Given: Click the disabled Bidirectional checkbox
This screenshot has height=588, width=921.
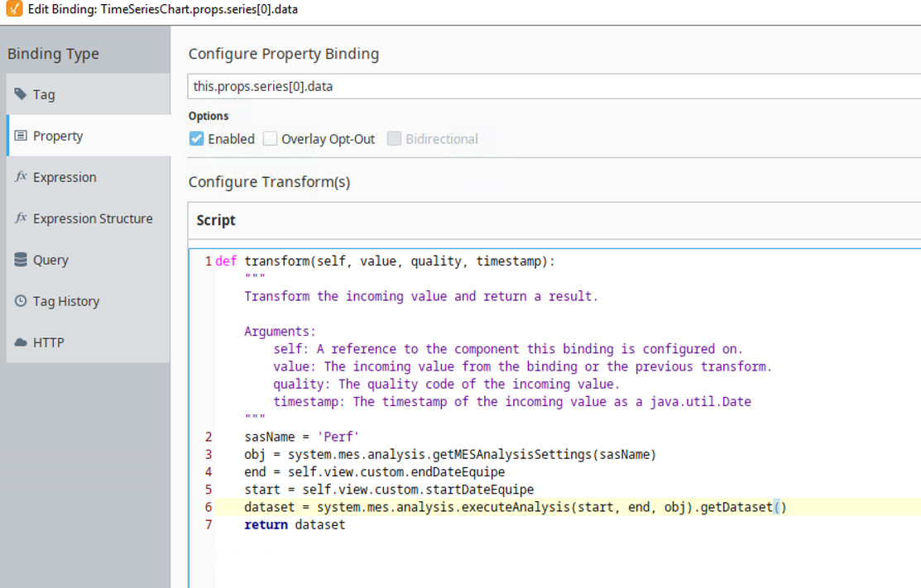Looking at the screenshot, I should tap(394, 138).
